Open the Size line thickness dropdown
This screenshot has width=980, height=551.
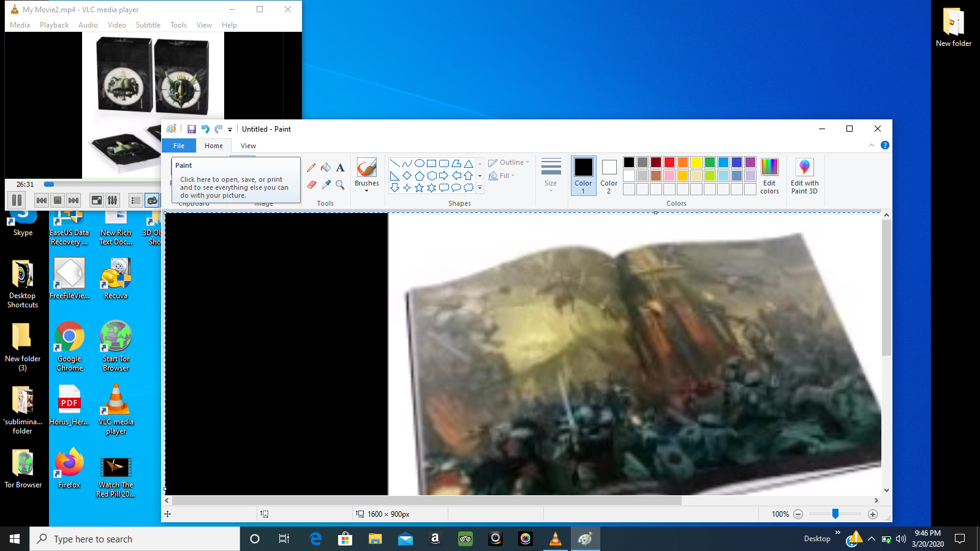551,176
